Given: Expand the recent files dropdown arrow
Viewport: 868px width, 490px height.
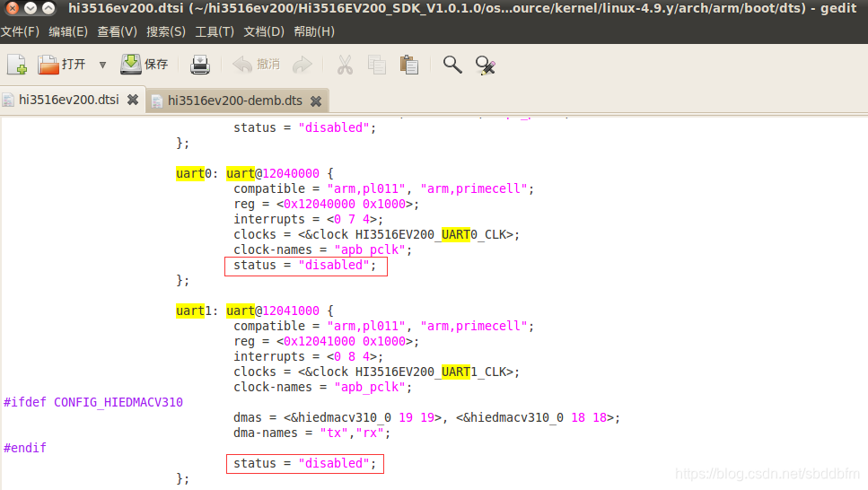Looking at the screenshot, I should pyautogui.click(x=102, y=65).
